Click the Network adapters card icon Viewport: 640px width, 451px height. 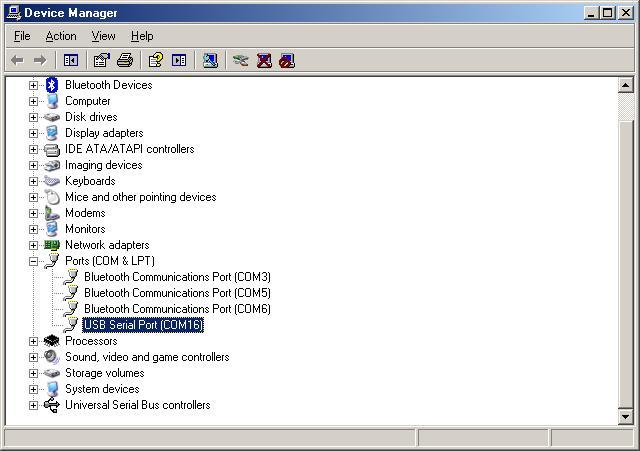51,245
